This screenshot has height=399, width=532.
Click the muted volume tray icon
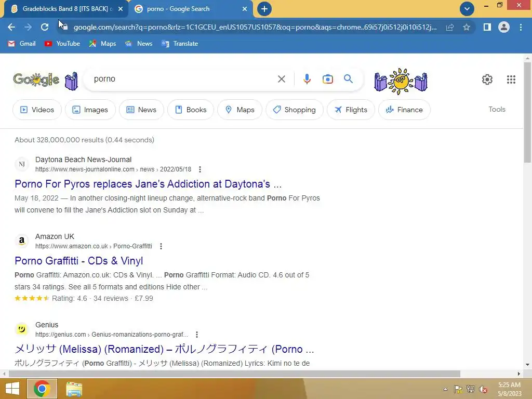tap(483, 389)
